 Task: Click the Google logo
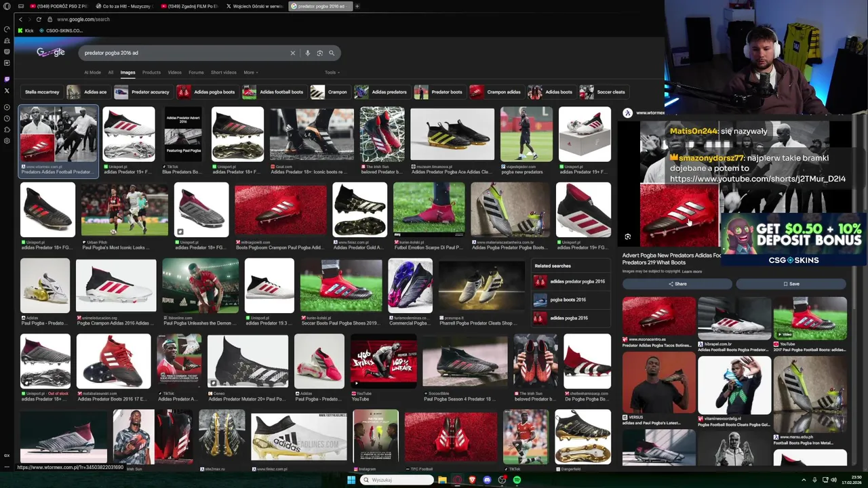point(51,52)
